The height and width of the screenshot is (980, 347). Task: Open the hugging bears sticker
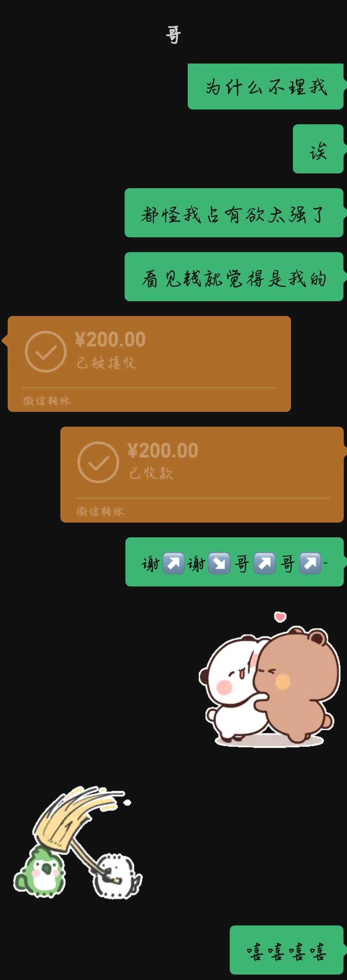coord(269,680)
